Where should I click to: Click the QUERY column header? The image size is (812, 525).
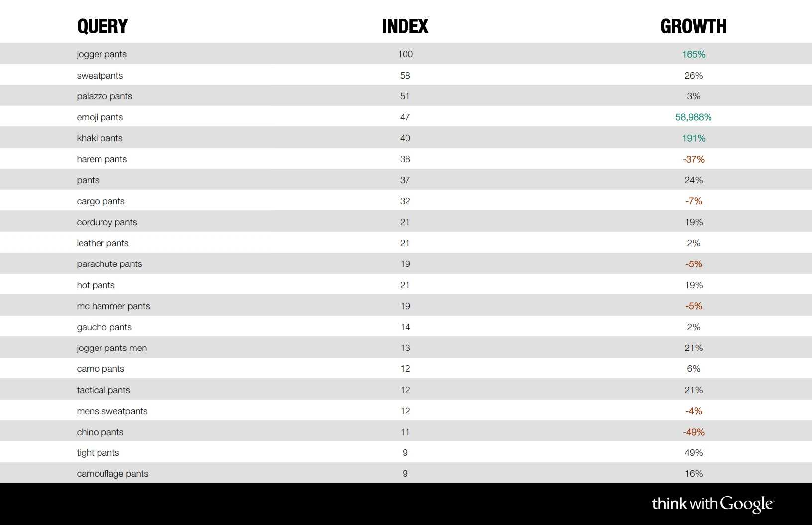(x=102, y=26)
